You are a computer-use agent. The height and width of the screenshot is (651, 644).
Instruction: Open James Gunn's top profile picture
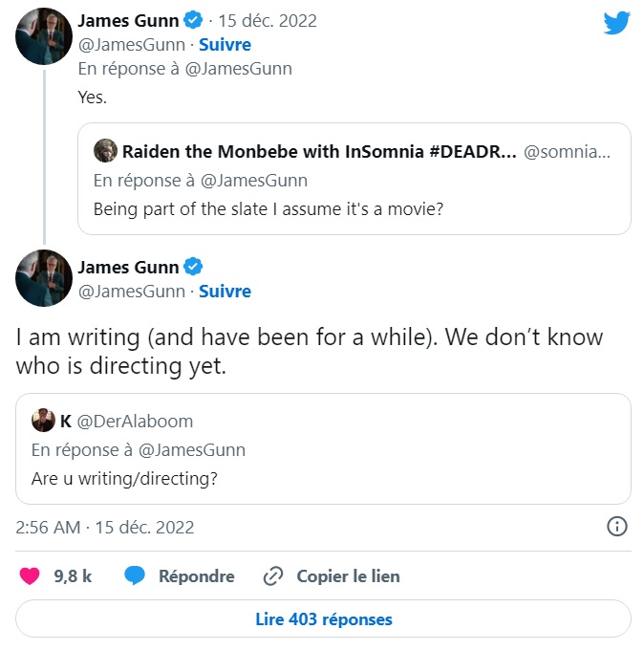(x=44, y=36)
